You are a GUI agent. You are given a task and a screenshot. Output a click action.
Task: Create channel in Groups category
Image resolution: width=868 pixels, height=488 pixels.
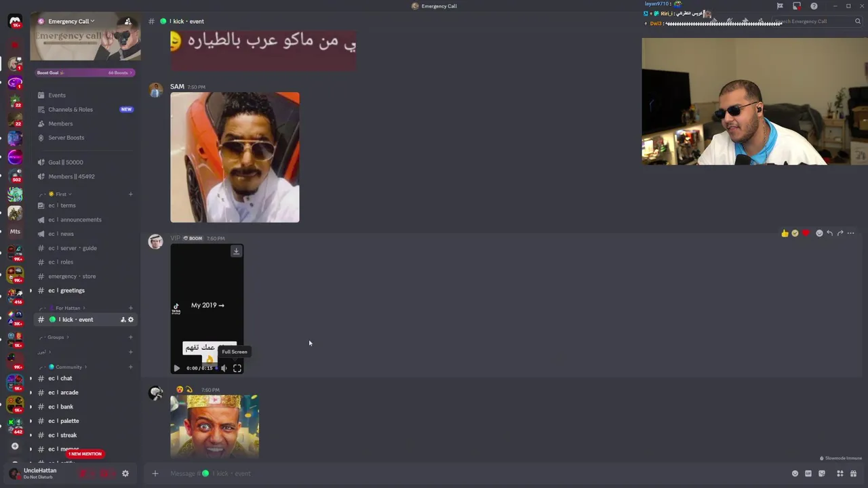[131, 337]
